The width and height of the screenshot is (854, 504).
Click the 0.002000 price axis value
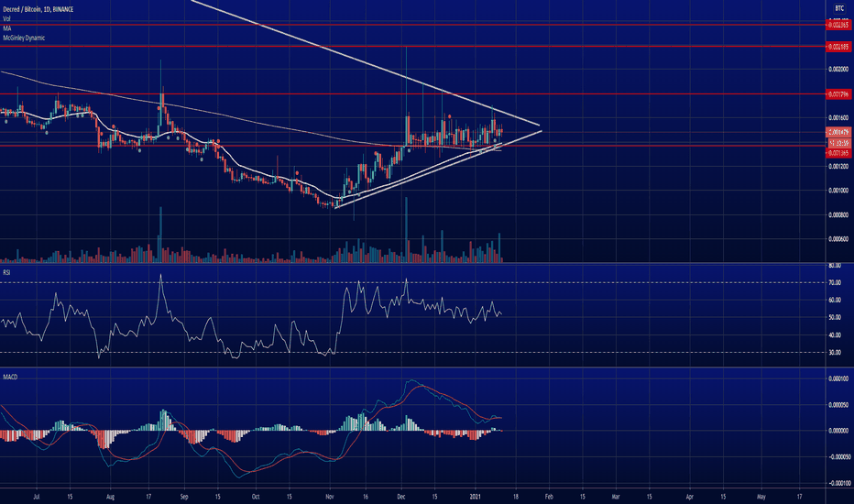point(838,70)
